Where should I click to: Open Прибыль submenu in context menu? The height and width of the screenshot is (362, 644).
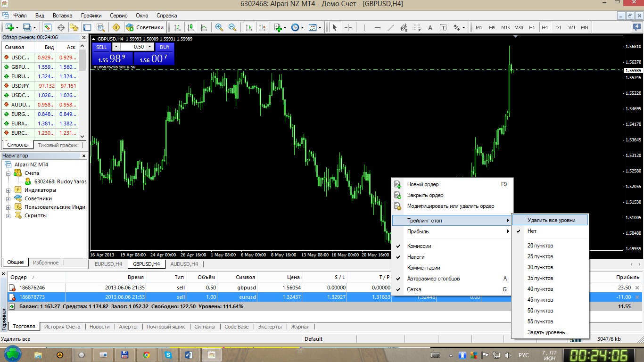click(452, 231)
